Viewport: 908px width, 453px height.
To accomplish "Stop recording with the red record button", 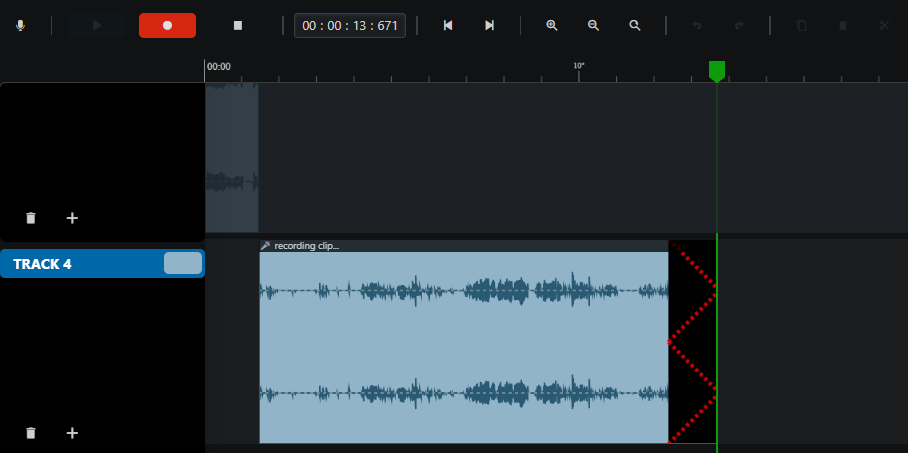I will [x=167, y=25].
